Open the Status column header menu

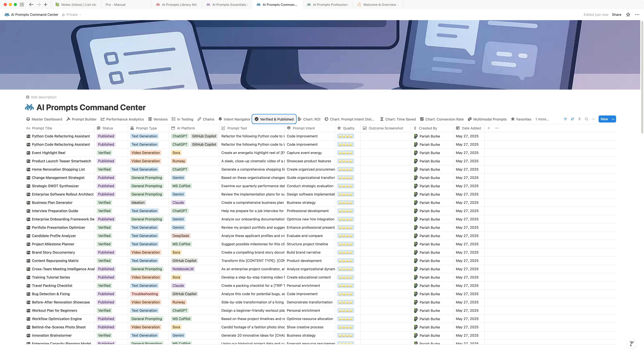[x=111, y=128]
